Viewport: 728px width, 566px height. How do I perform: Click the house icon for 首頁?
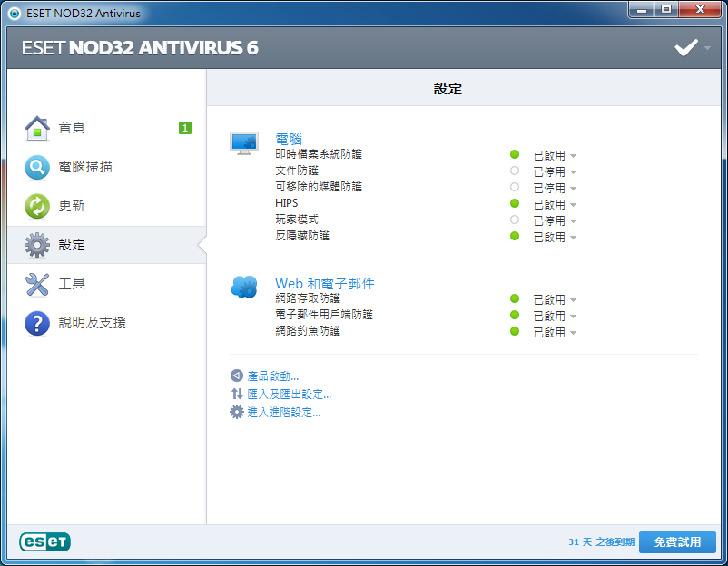point(37,128)
